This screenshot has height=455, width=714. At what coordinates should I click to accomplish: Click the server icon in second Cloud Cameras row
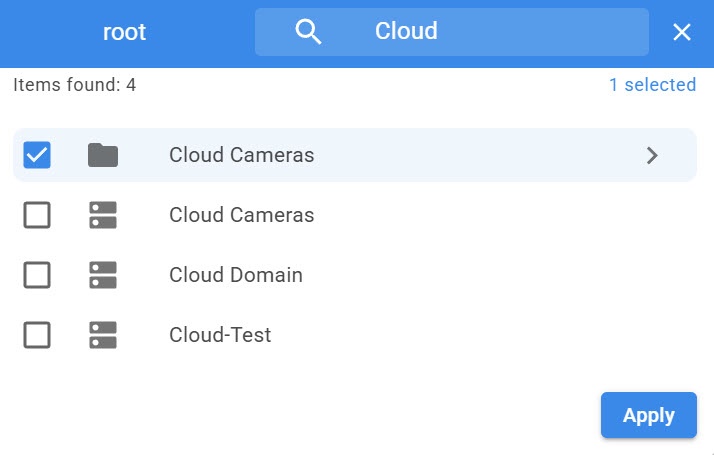(x=102, y=215)
